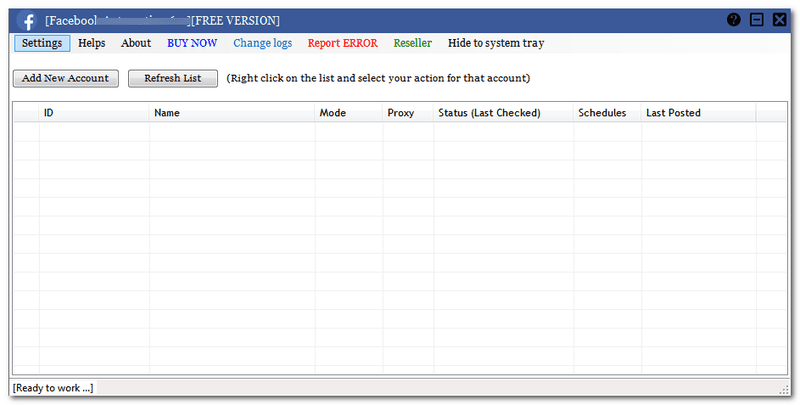Click the FREE VERSION title text
800x405 pixels.
(235, 21)
